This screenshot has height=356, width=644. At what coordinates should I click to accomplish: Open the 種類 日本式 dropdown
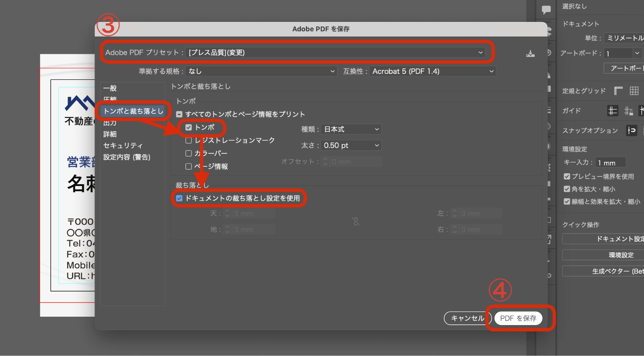coord(351,129)
